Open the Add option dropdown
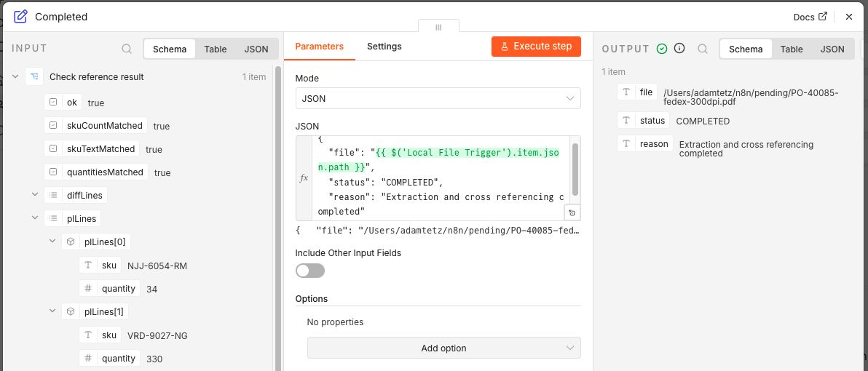The image size is (868, 371). click(444, 348)
